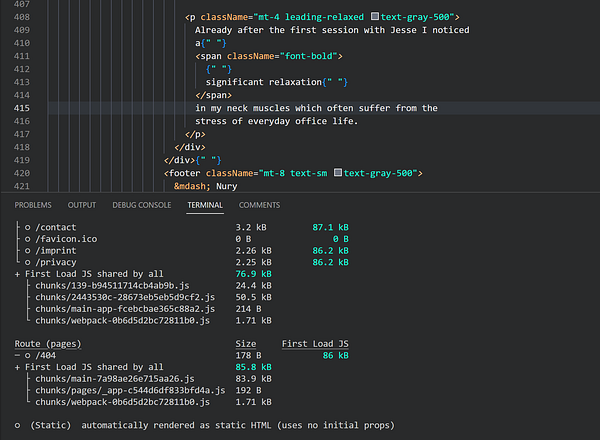This screenshot has width=600, height=440.
Task: Click the /404 route in terminal output
Action: point(47,355)
